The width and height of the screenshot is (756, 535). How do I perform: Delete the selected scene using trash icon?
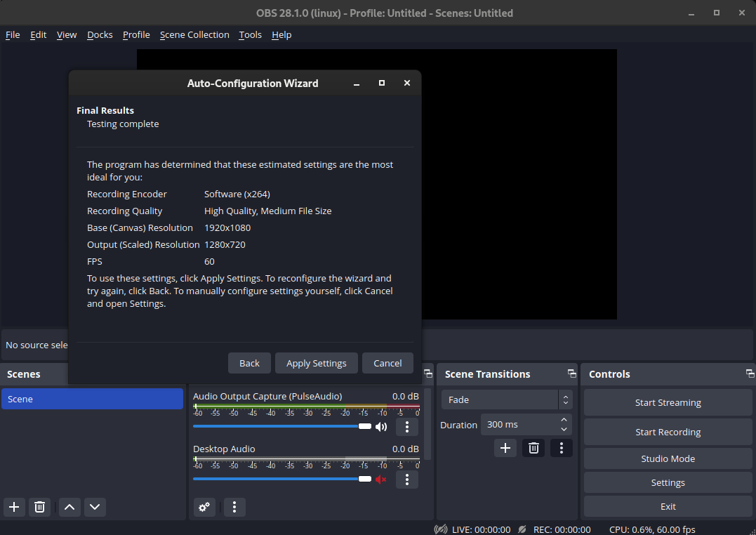[39, 507]
